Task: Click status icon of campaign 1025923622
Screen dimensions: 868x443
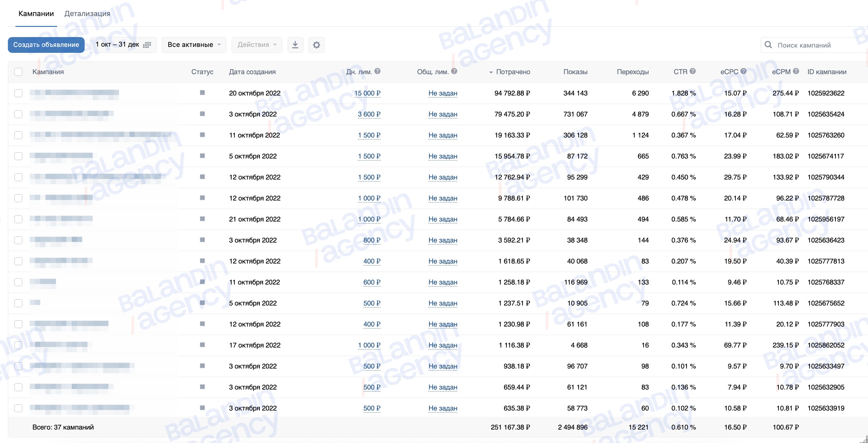Action: (x=202, y=93)
